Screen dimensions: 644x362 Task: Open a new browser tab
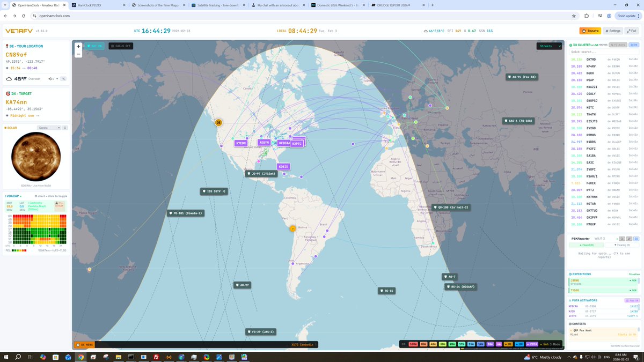click(433, 5)
